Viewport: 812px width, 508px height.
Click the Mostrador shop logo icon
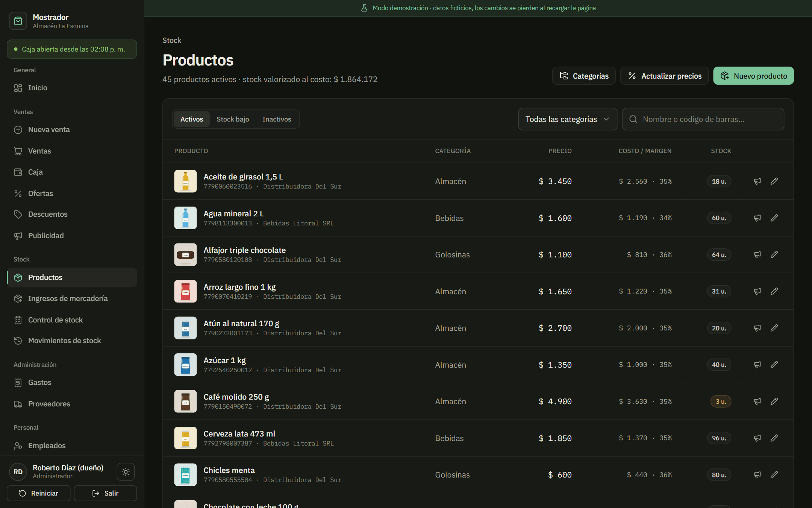pos(18,21)
